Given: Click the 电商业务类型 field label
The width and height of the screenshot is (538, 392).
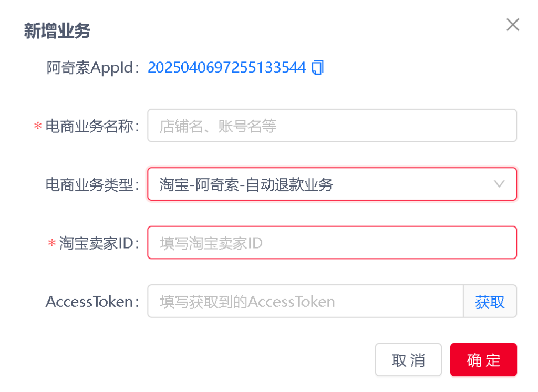Looking at the screenshot, I should point(92,184).
